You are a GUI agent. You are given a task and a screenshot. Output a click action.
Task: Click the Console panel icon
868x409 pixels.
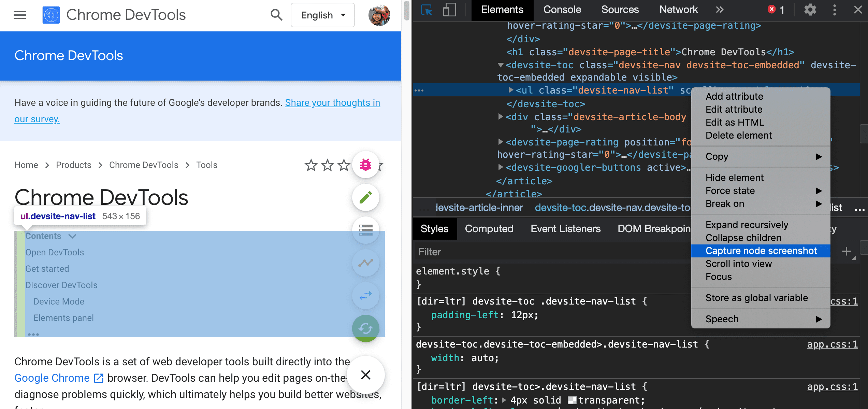click(561, 10)
